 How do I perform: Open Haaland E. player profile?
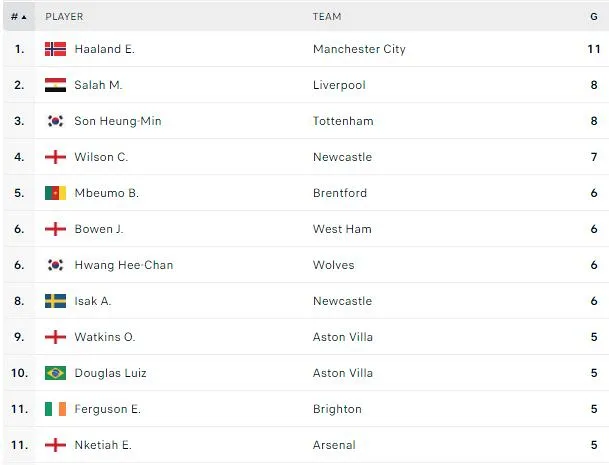(x=104, y=49)
